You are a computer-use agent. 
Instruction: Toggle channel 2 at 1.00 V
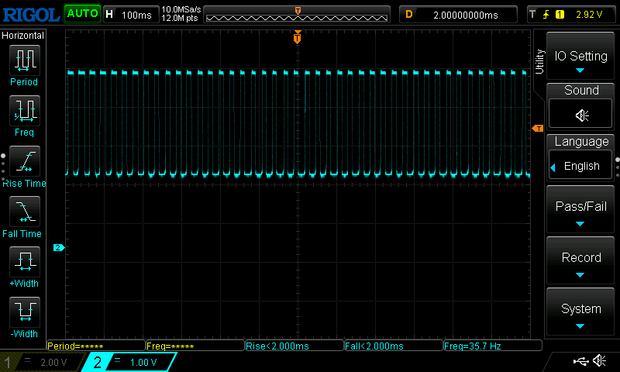[x=129, y=362]
